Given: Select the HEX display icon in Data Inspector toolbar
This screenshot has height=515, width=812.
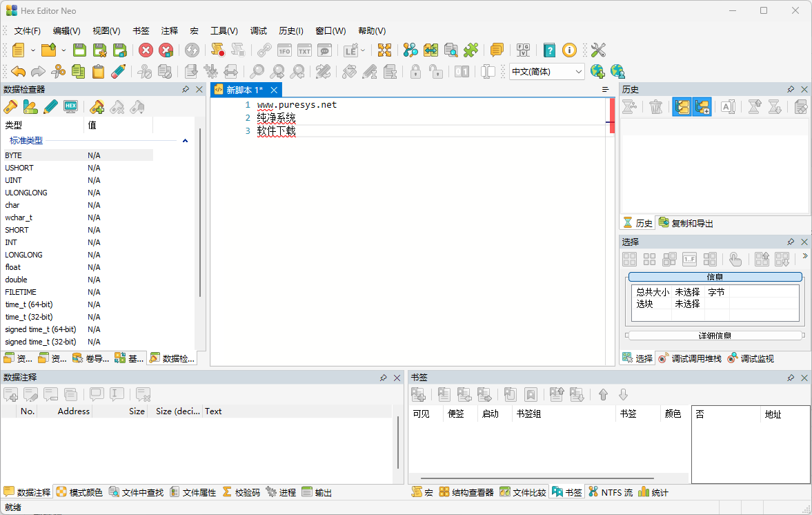Looking at the screenshot, I should pos(69,107).
